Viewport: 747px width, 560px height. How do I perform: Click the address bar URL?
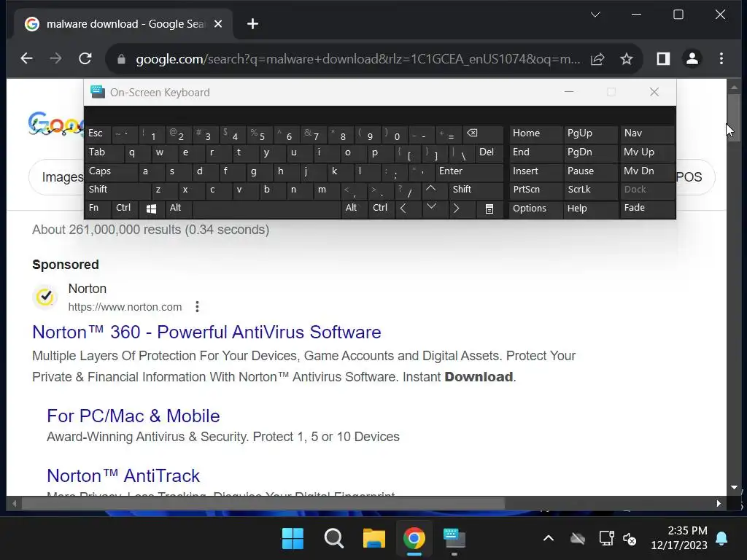357,59
